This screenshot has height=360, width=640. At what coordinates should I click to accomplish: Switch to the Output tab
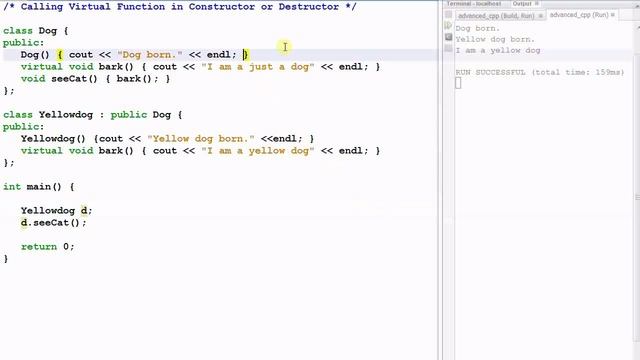click(x=522, y=4)
